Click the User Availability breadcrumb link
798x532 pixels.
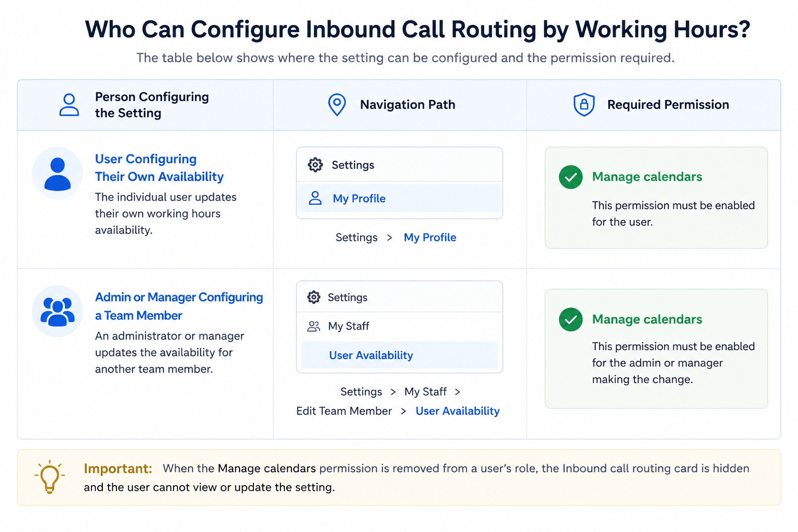pos(458,411)
